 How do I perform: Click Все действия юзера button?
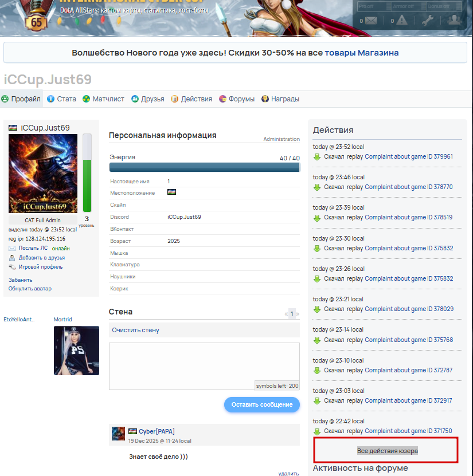point(388,451)
